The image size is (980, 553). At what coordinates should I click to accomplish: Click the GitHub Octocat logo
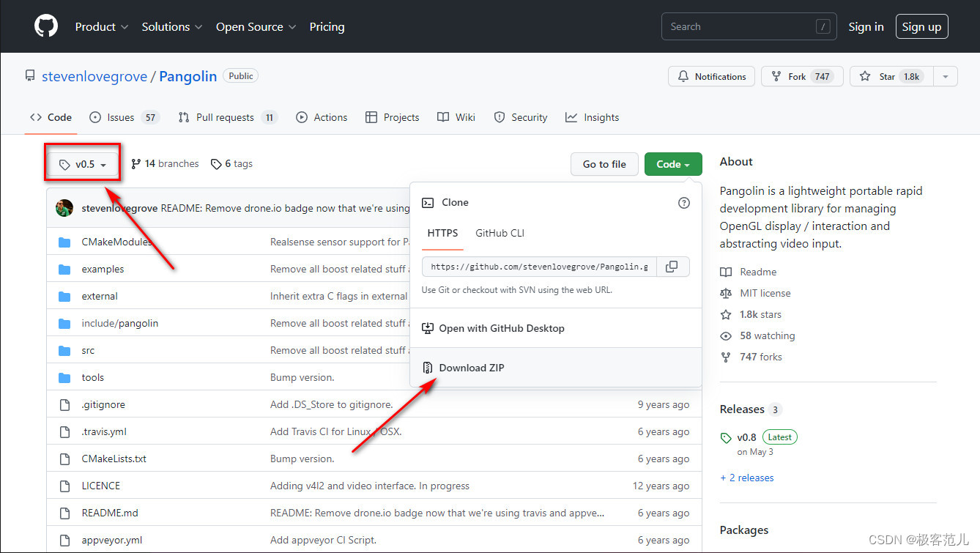[x=46, y=26]
